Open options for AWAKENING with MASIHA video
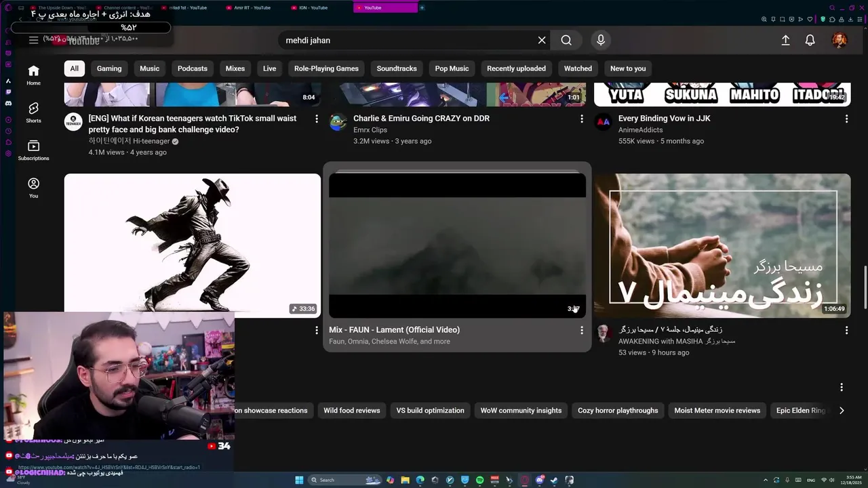868x488 pixels. tap(846, 330)
